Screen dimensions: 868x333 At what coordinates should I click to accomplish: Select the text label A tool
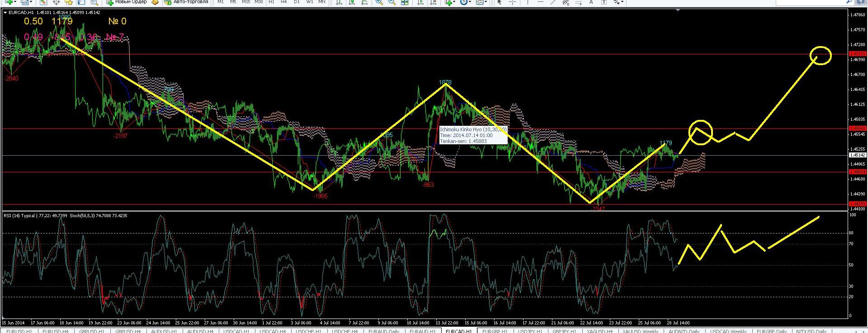coord(591,2)
